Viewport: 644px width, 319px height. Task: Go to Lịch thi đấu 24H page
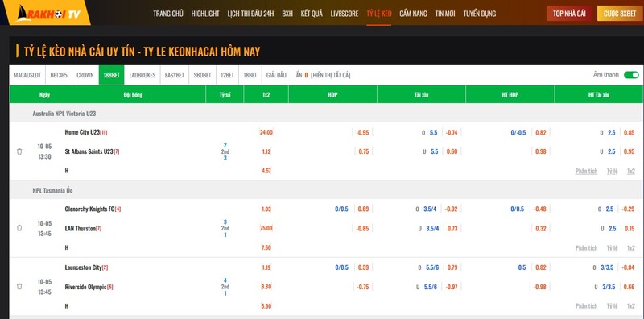pyautogui.click(x=250, y=14)
